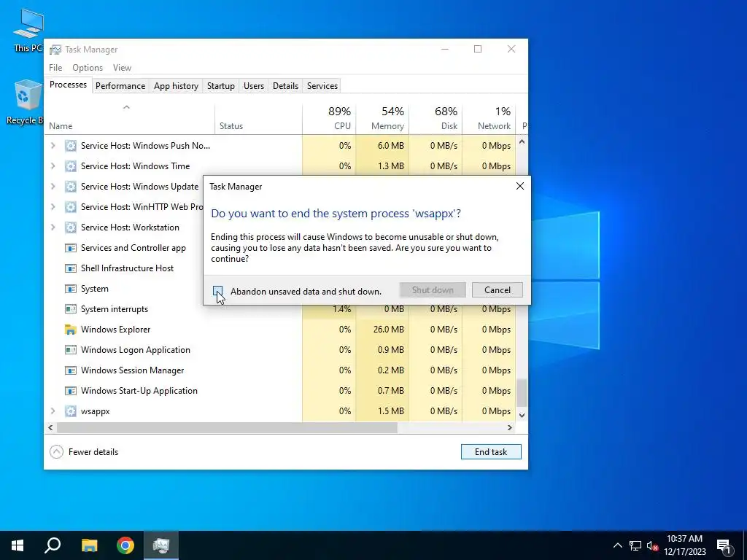This screenshot has width=747, height=560.
Task: Click the Windows Start-Up Application icon
Action: [x=71, y=391]
